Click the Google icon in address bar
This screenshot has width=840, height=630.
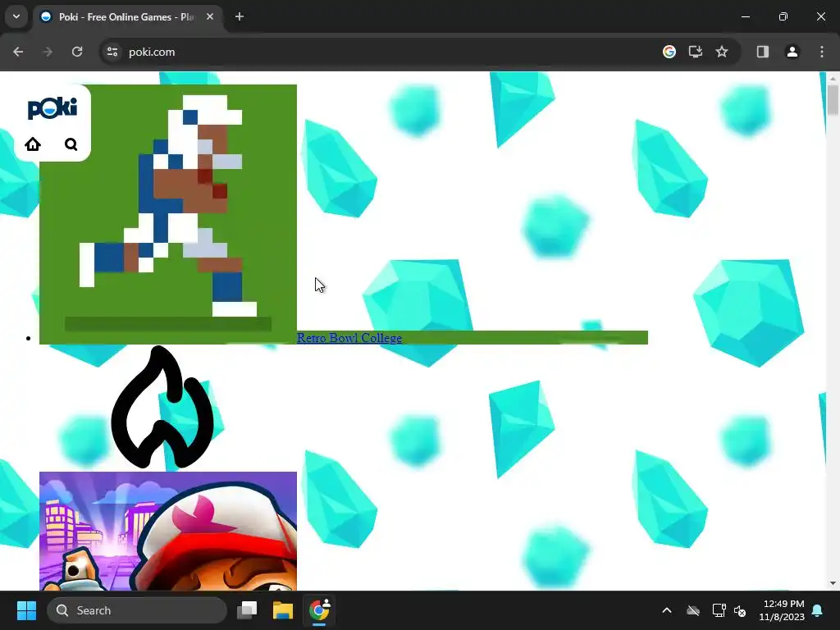[x=669, y=52]
